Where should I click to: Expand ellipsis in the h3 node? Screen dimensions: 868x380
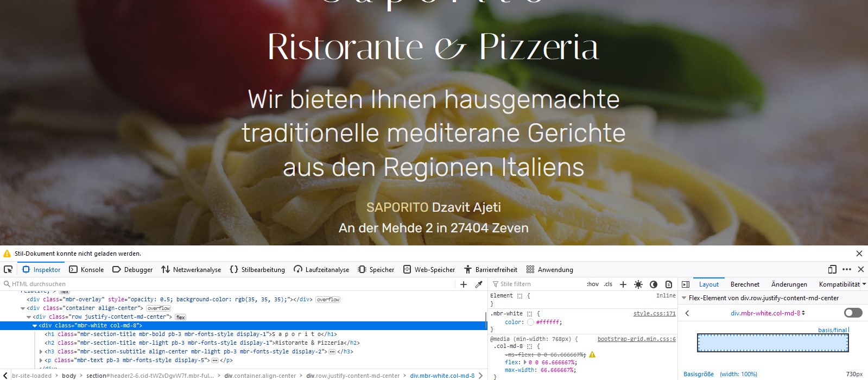tap(332, 352)
